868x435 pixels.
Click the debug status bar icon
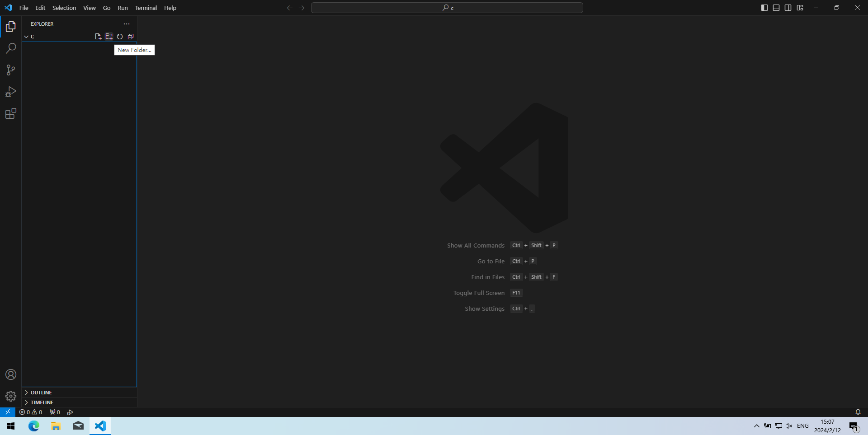point(70,412)
